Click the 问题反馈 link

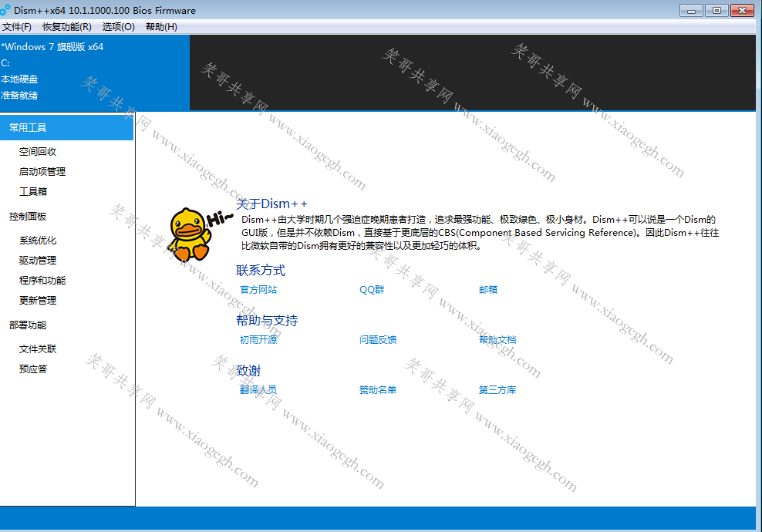(378, 339)
